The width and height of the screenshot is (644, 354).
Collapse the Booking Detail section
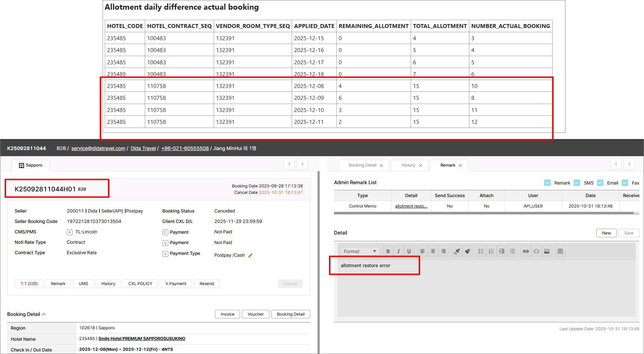(44, 314)
